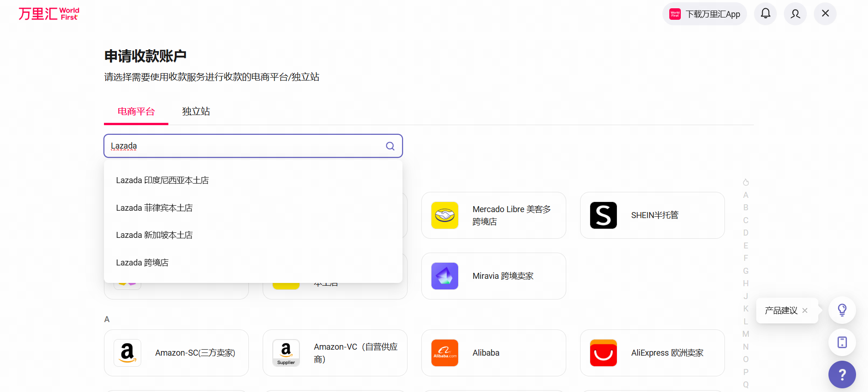Viewport: 868px width, 392px height.
Task: Jump to letter G in index
Action: click(746, 271)
